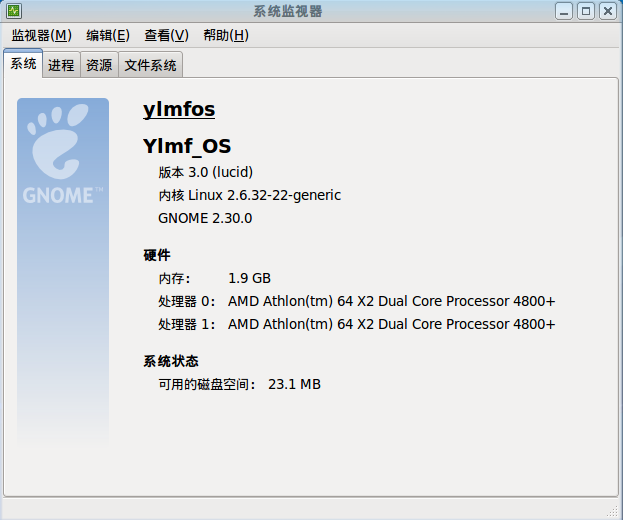The height and width of the screenshot is (520, 623).
Task: Open the 编辑(E) menu
Action: [x=108, y=35]
